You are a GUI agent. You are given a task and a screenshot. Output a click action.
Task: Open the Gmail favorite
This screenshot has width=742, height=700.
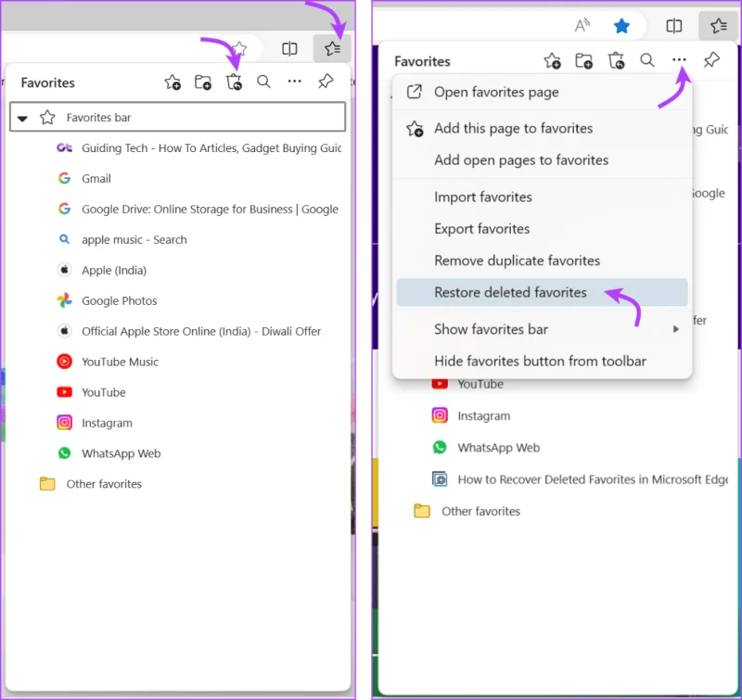84,179
